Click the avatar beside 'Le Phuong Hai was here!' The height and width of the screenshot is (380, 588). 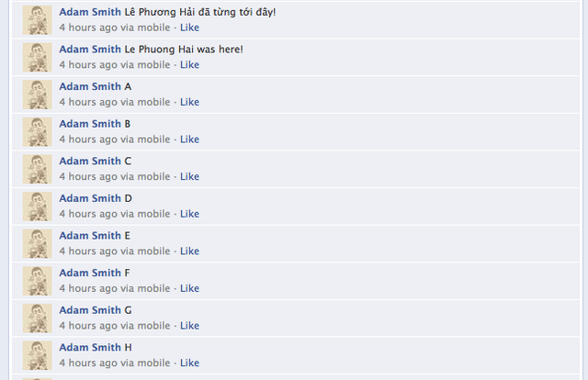37,57
